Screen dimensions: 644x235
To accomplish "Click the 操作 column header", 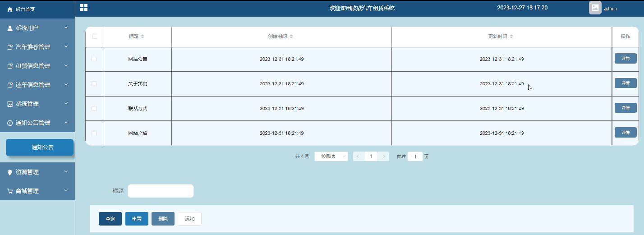I will tap(625, 36).
